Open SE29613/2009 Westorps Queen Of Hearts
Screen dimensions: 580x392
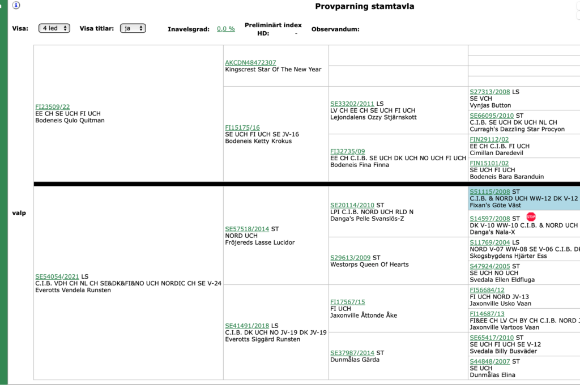point(351,258)
